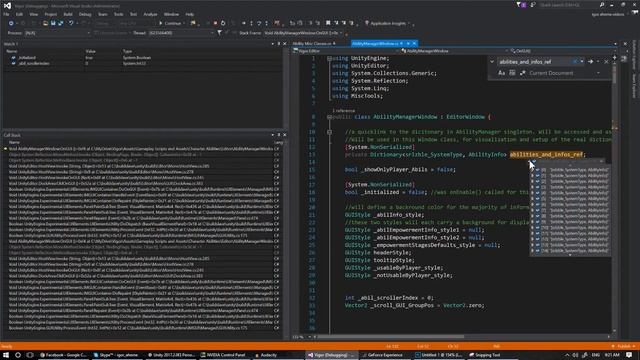Image resolution: width=640 pixels, height=360 pixels.
Task: Switch to the Ability Misc Classes.cs tab
Action: [313, 43]
